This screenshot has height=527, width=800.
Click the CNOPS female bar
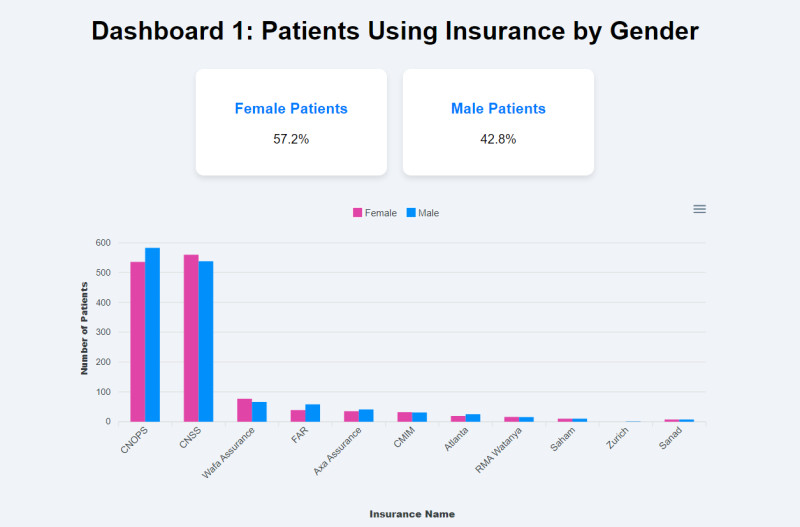(x=137, y=341)
